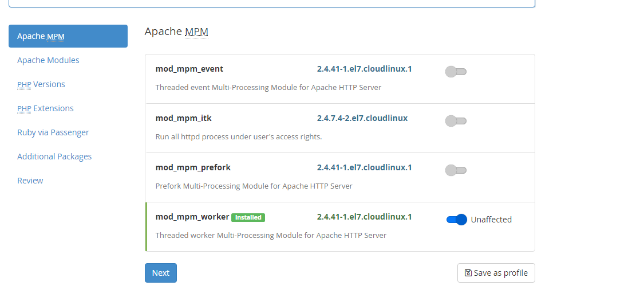Click mod_mpm_itk version 2.4.7.4-2.el7.cloudlinux
This screenshot has height=301, width=644.
click(362, 118)
